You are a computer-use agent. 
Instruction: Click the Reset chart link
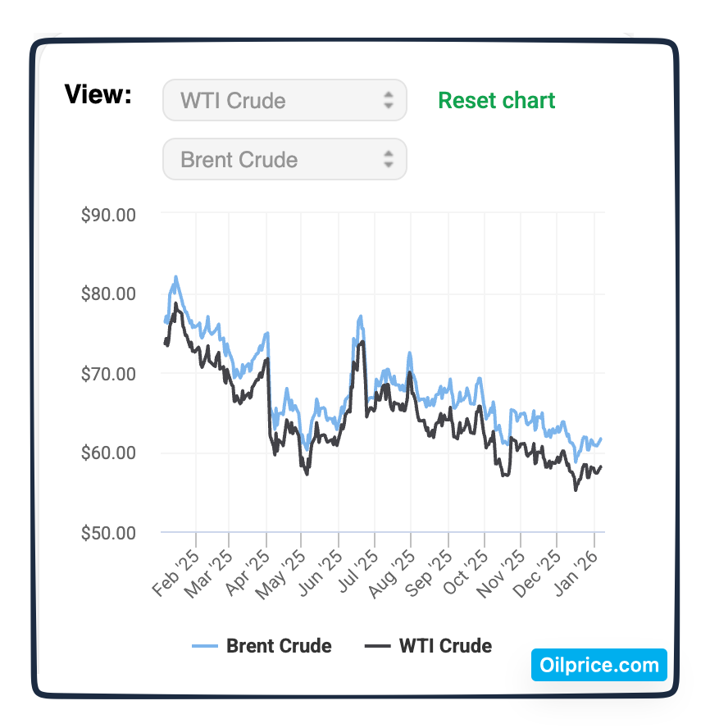tap(496, 100)
